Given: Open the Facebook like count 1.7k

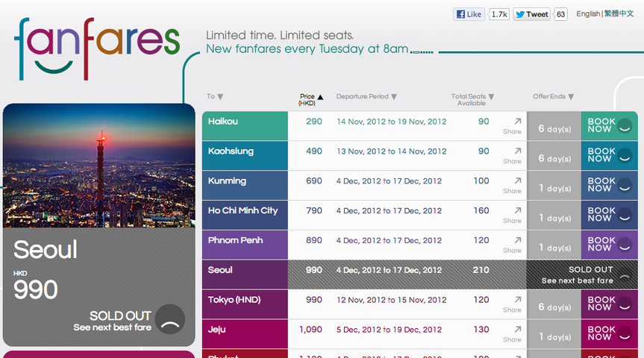Looking at the screenshot, I should [x=499, y=14].
